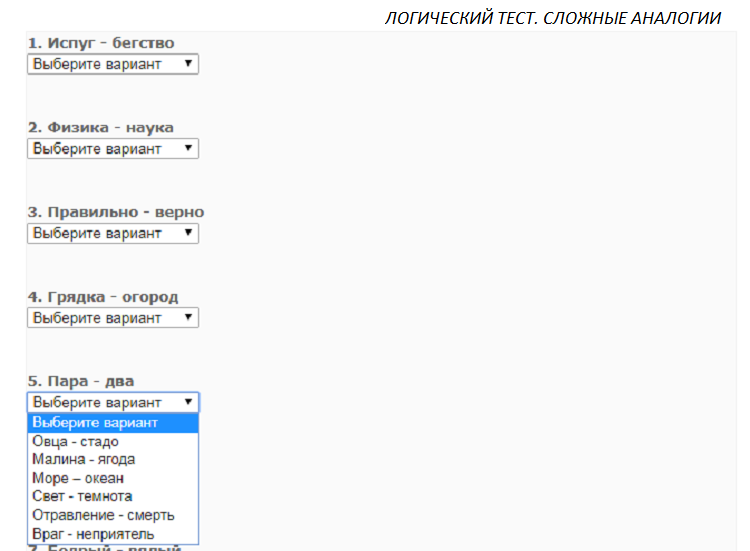Click the question label '5. Пара - два'
The image size is (750, 551).
80,381
